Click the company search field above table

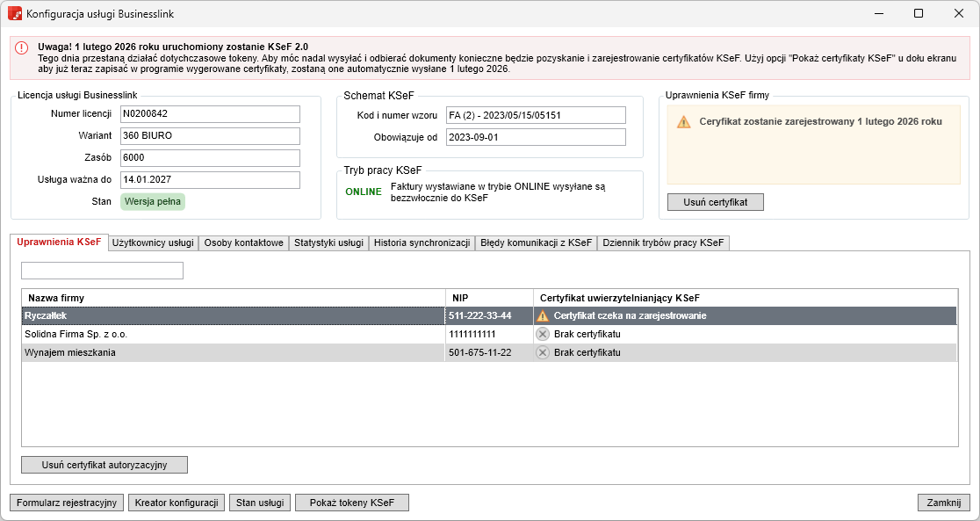click(x=102, y=271)
